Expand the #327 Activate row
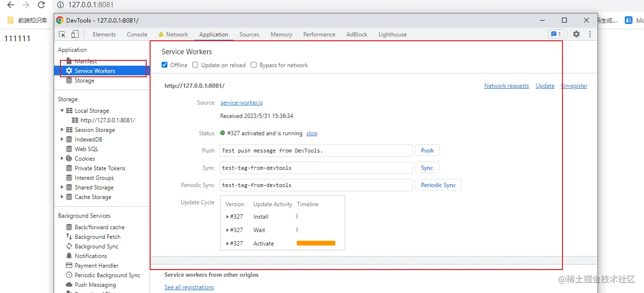 click(227, 244)
